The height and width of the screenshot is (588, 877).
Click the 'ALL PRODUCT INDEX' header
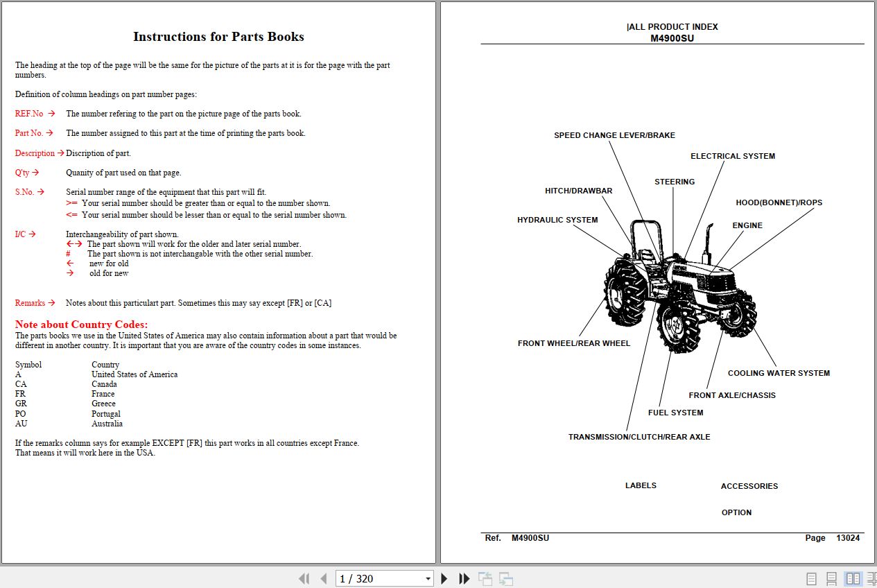point(672,27)
